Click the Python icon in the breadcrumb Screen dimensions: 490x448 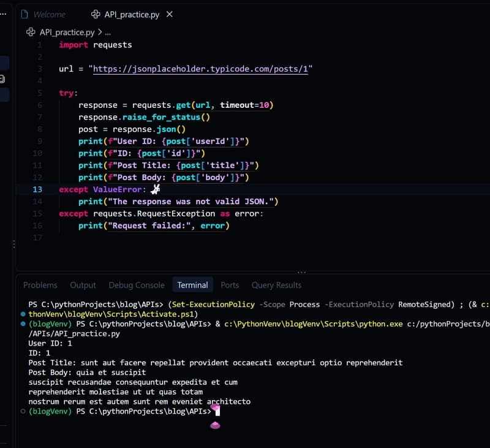pos(31,32)
